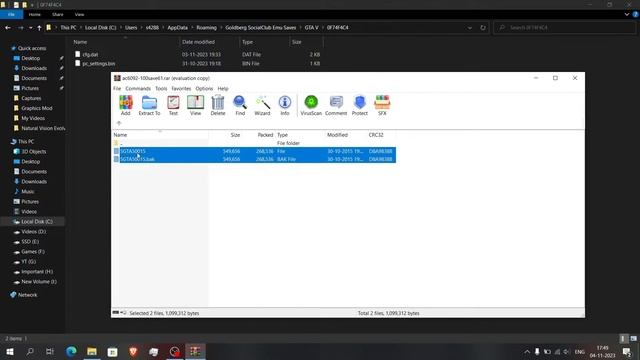
Task: Click the Add icon in WinRAR toolbar
Action: pyautogui.click(x=125, y=105)
